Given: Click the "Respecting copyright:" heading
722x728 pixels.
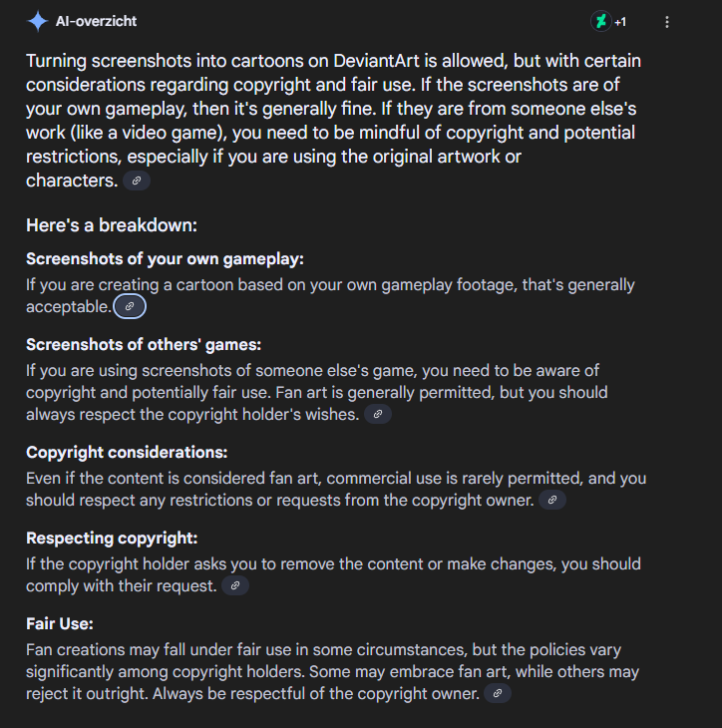Looking at the screenshot, I should (x=112, y=539).
